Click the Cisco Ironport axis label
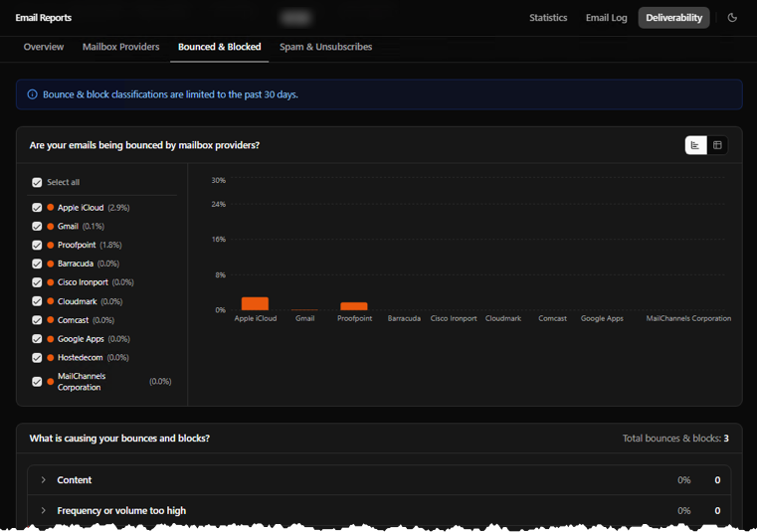The image size is (757, 532). 454,318
